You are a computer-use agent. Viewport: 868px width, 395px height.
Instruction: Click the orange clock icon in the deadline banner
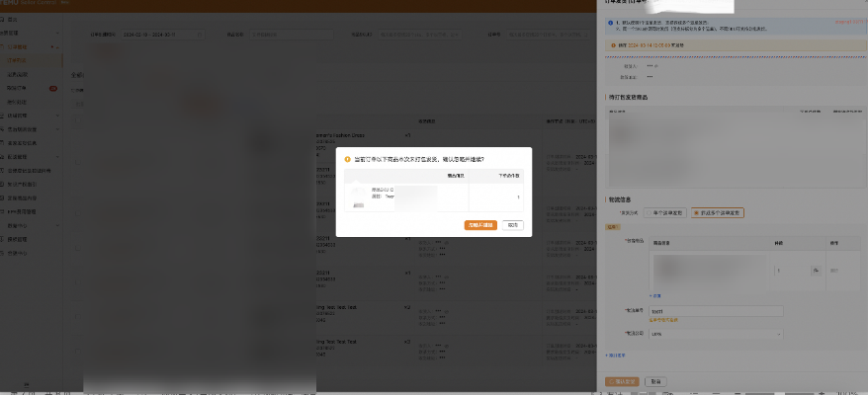tap(612, 44)
